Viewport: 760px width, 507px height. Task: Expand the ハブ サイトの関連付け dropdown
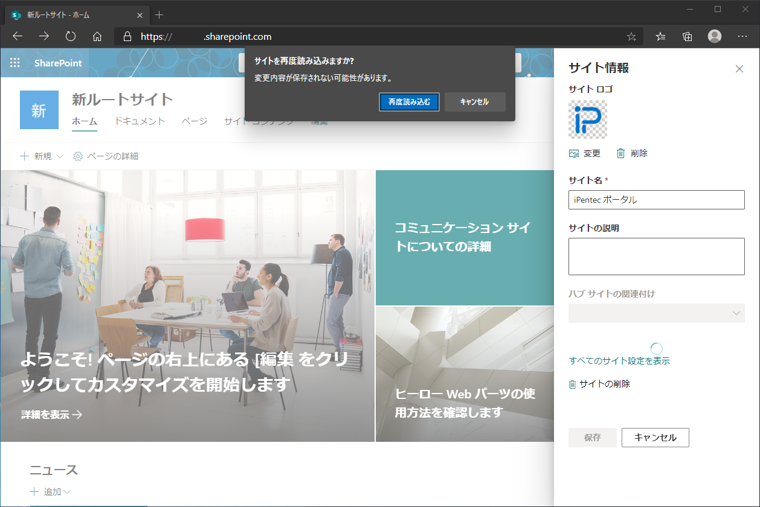pyautogui.click(x=656, y=313)
